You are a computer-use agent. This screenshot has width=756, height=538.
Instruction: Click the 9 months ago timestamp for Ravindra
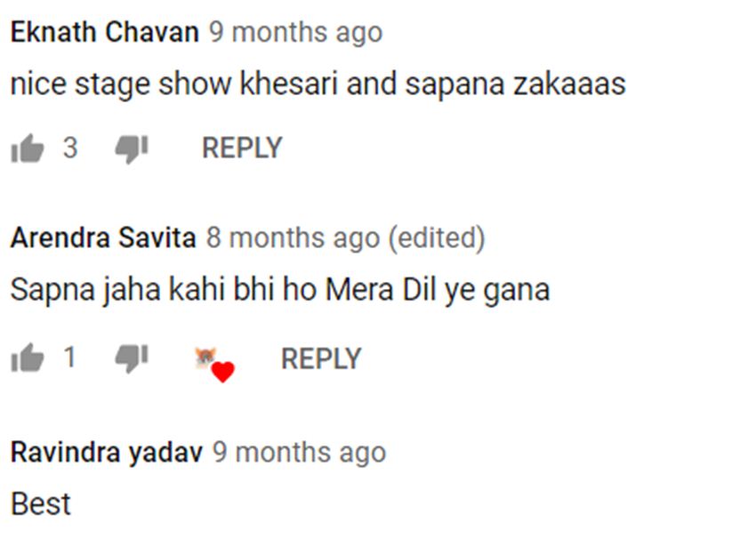300,454
